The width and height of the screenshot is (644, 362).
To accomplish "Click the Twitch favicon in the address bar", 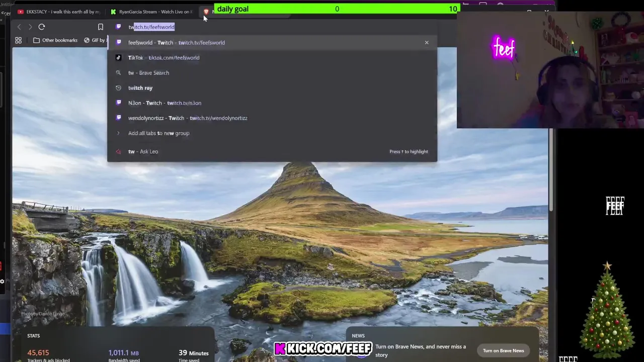I will tap(119, 27).
